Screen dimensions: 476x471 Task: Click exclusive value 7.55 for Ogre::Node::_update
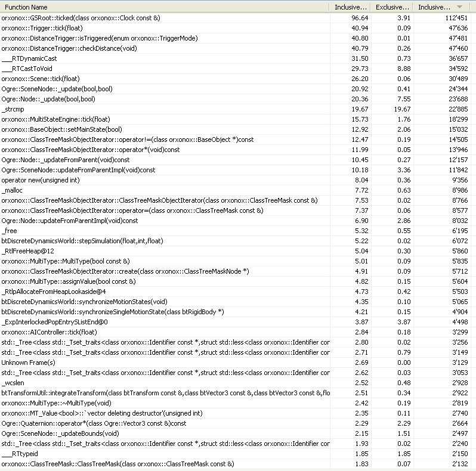pyautogui.click(x=404, y=99)
